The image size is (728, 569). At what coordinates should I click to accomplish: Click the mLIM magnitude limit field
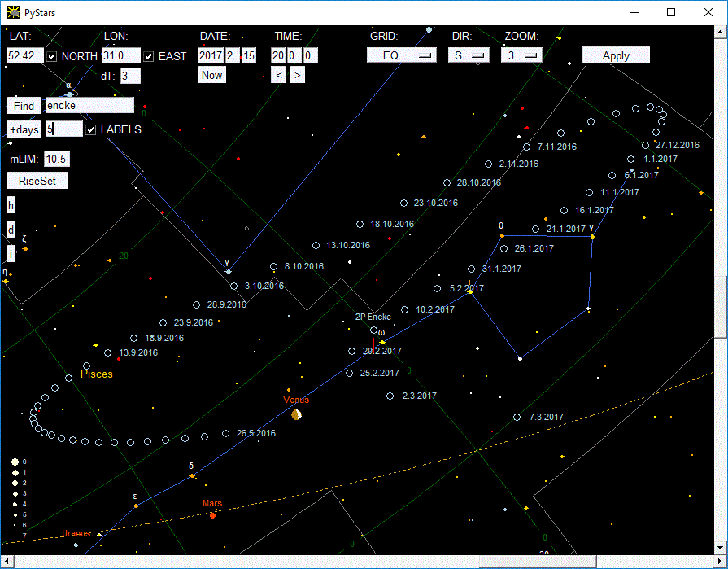[56, 159]
